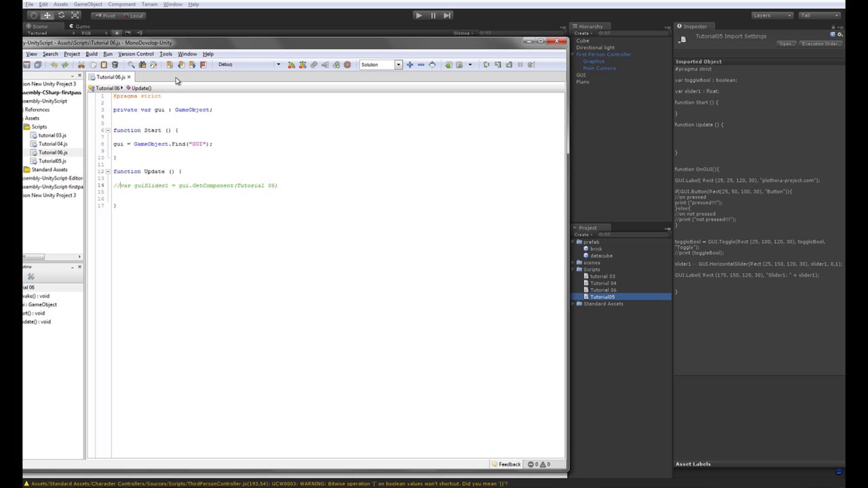Open the Debug configuration dropdown
The width and height of the screenshot is (868, 488).
pos(278,64)
